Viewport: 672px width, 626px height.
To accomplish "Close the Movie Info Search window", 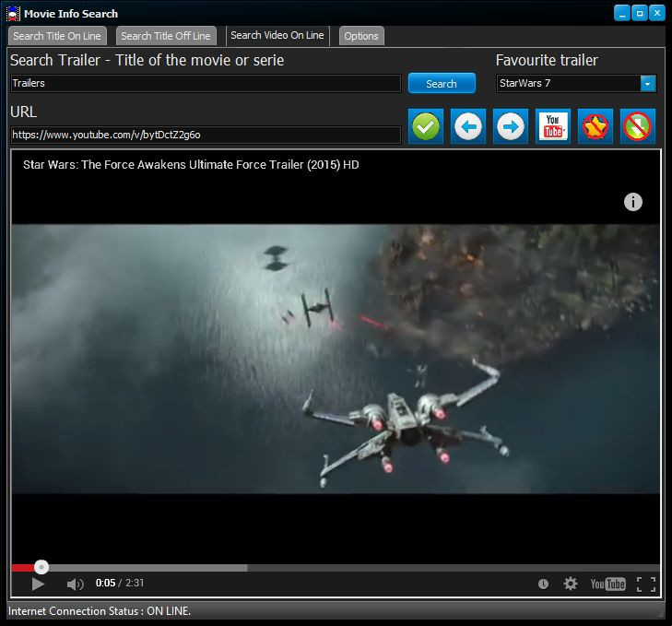I will coord(657,13).
